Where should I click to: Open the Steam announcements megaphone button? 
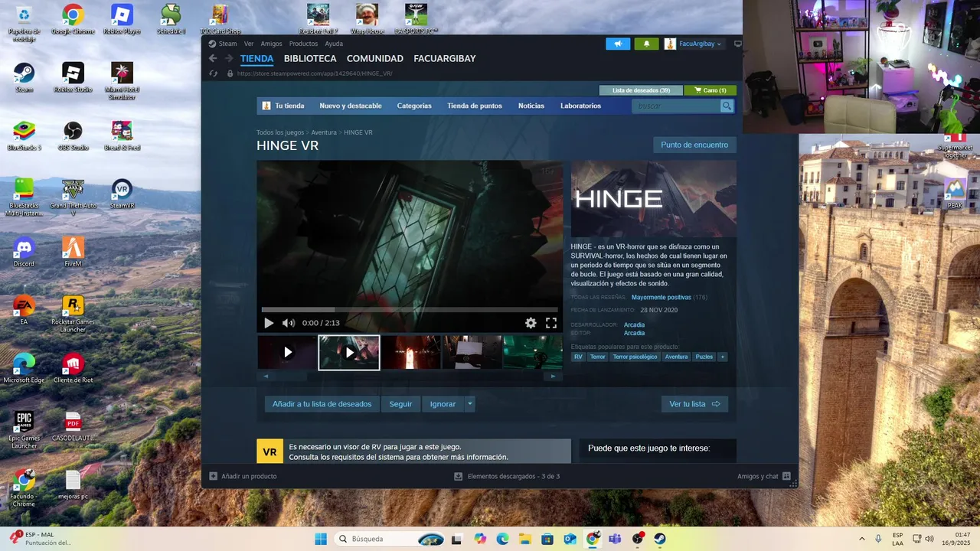click(618, 44)
